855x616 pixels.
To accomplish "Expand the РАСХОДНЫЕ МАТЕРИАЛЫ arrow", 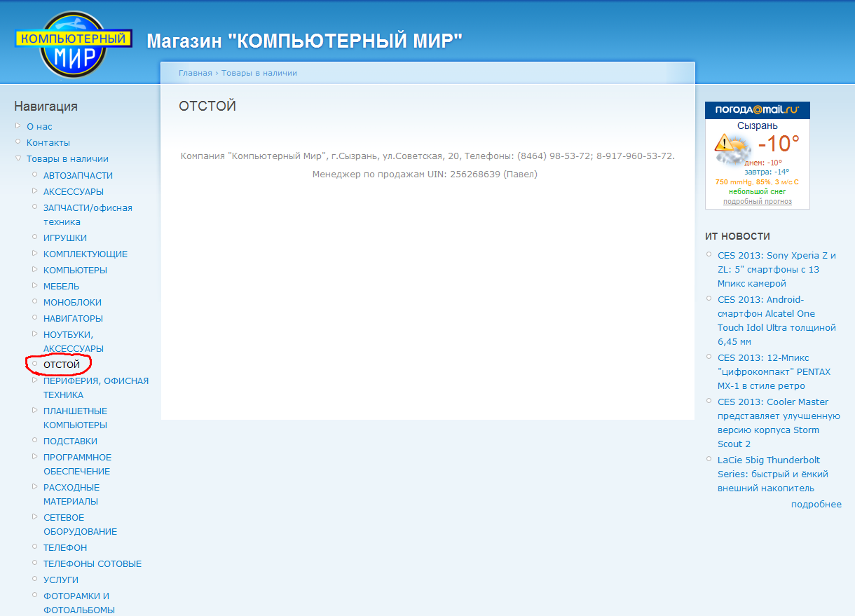I will [x=35, y=486].
